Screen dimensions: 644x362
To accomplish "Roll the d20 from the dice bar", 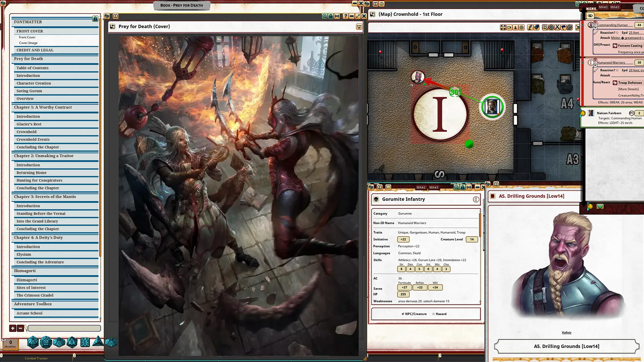I will point(32,343).
